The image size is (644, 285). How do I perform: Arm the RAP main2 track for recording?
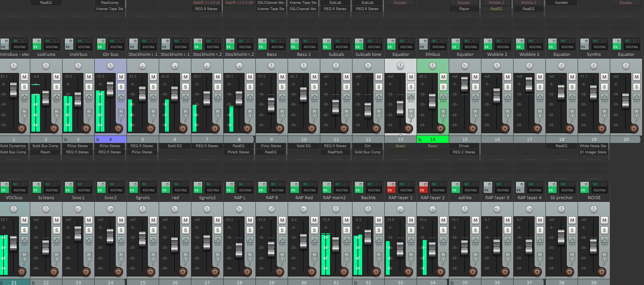pyautogui.click(x=344, y=272)
